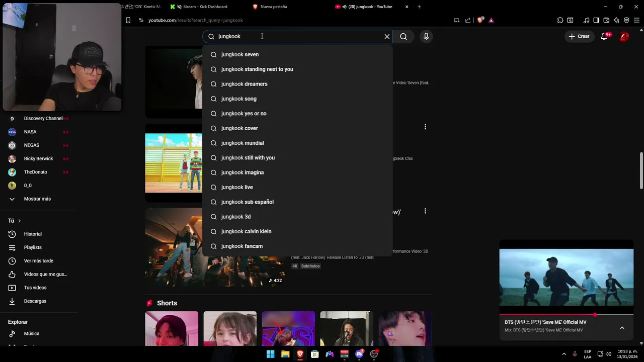The image size is (644, 362).
Task: Open the channel avatar menu
Action: [624, 36]
